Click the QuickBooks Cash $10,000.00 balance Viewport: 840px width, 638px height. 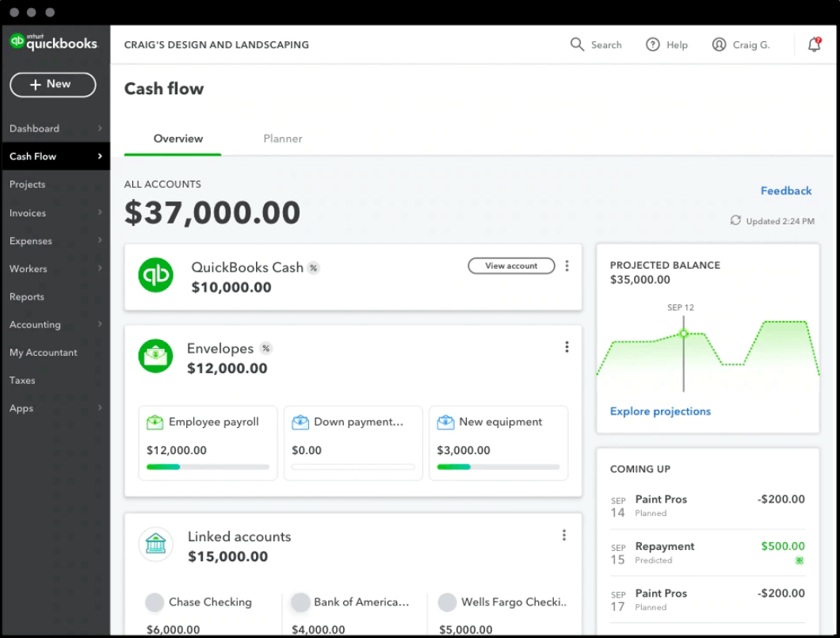point(231,288)
